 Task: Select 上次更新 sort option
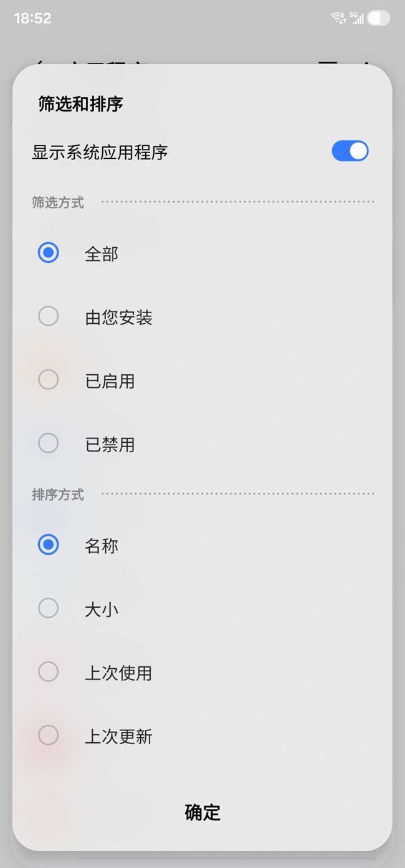49,736
